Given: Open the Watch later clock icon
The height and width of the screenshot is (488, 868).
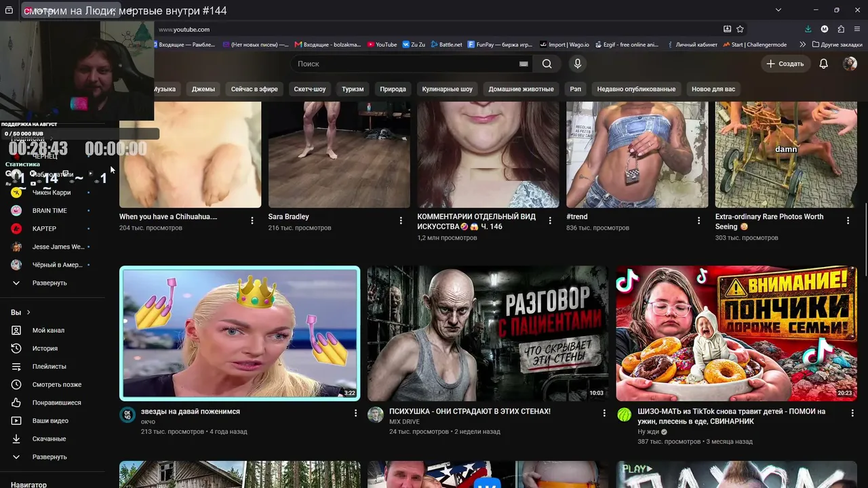Looking at the screenshot, I should point(16,384).
